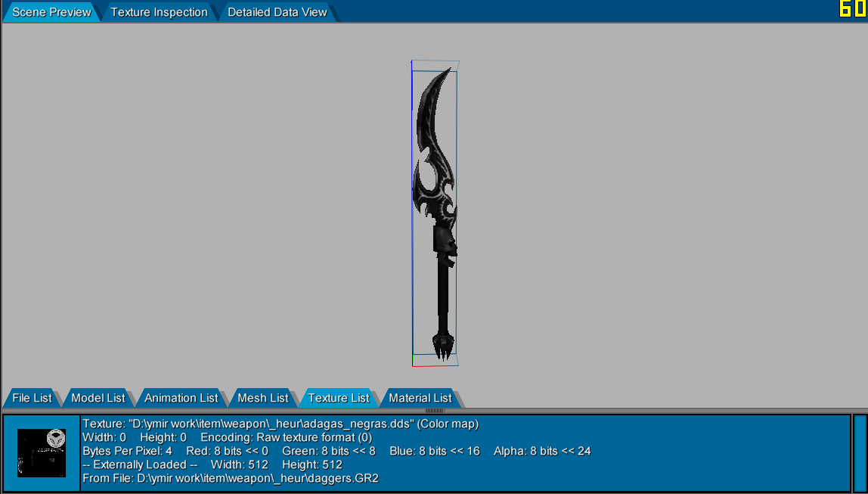Image resolution: width=868 pixels, height=494 pixels.
Task: Click the yellow 60 FPS counter
Action: coord(853,9)
